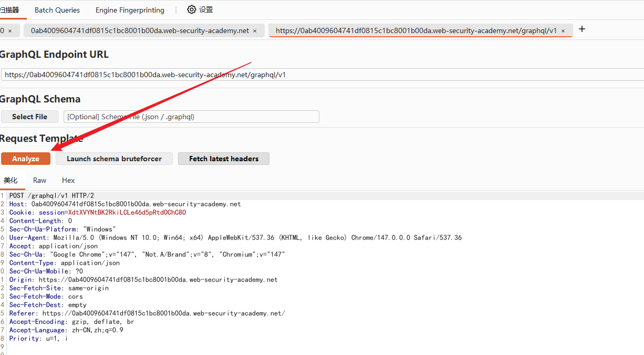Click Select File for schema
644x355 pixels.
tap(29, 117)
